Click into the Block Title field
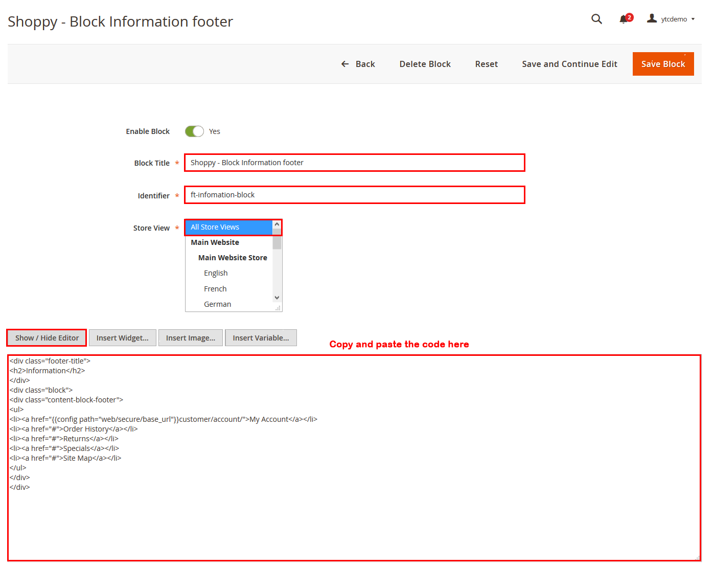This screenshot has height=588, width=714. 354,163
